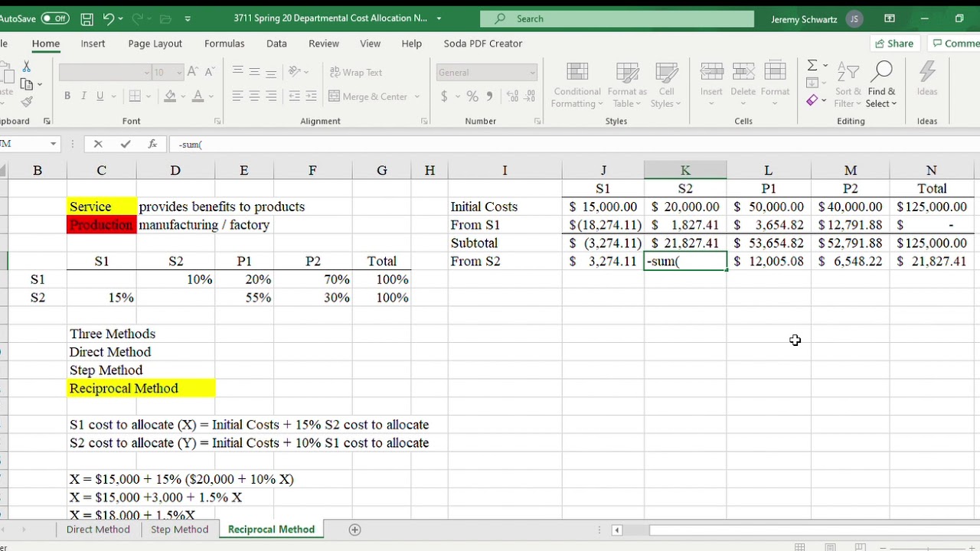
Task: Click Center align icon
Action: pyautogui.click(x=254, y=96)
